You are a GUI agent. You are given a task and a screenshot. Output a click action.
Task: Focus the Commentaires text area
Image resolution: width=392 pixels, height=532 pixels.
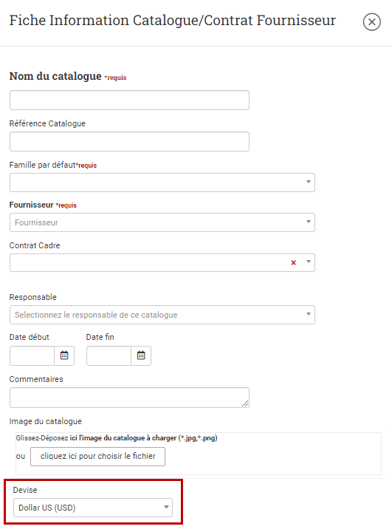(129, 398)
